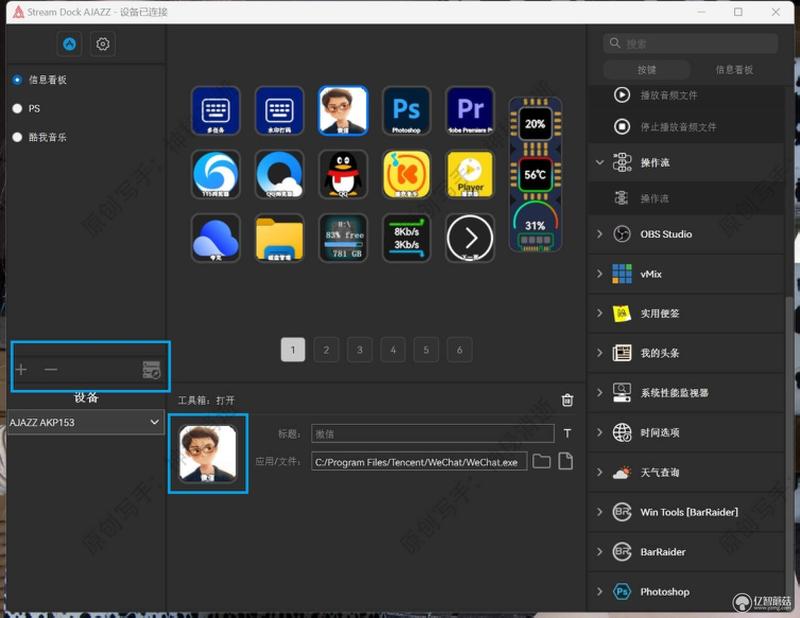
Task: Select the yellow Player key
Action: (x=470, y=174)
